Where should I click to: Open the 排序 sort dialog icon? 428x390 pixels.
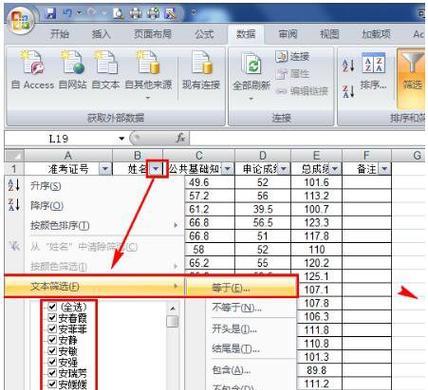[x=374, y=63]
